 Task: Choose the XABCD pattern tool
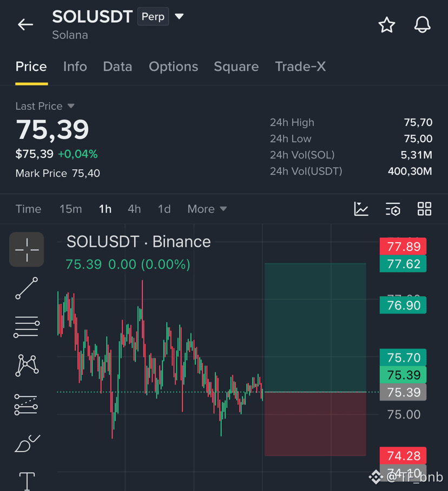pyautogui.click(x=27, y=366)
